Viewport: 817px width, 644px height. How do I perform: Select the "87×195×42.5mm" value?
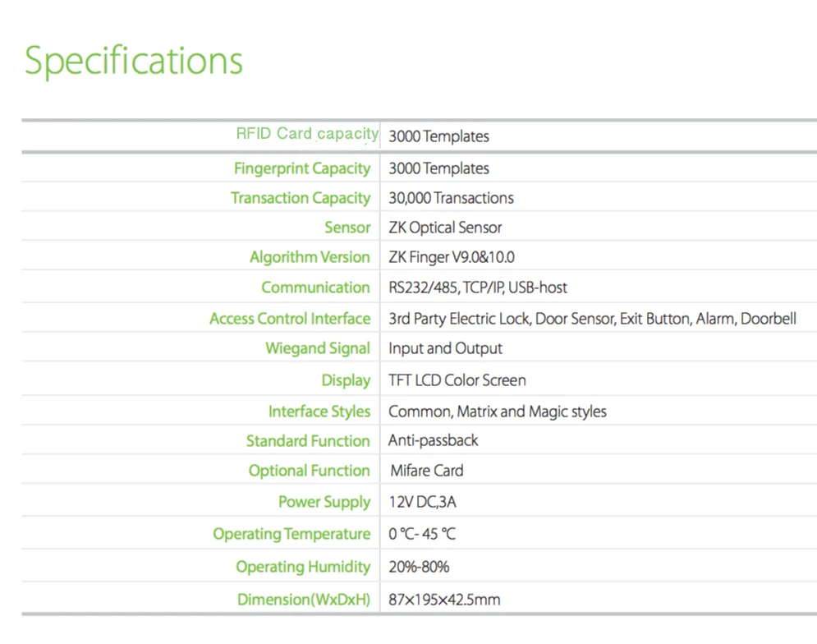(x=444, y=600)
